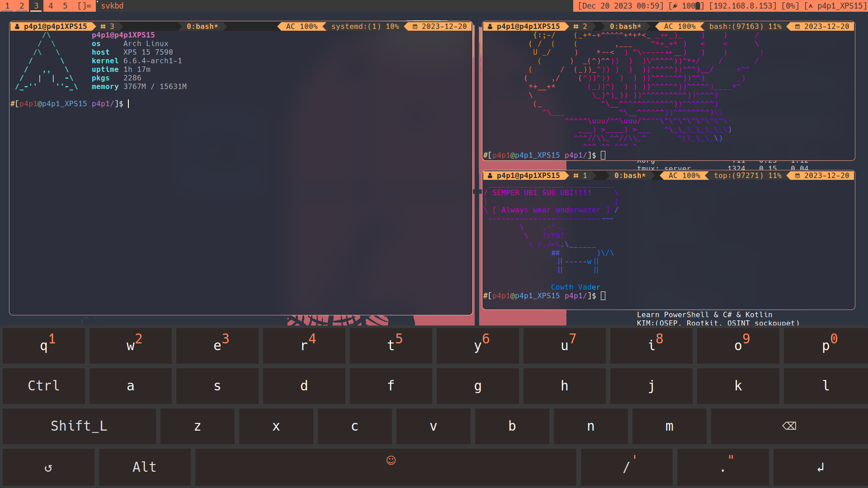Screen dimensions: 868x488
Task: Toggle the Shift_L modifier key
Action: point(79,426)
